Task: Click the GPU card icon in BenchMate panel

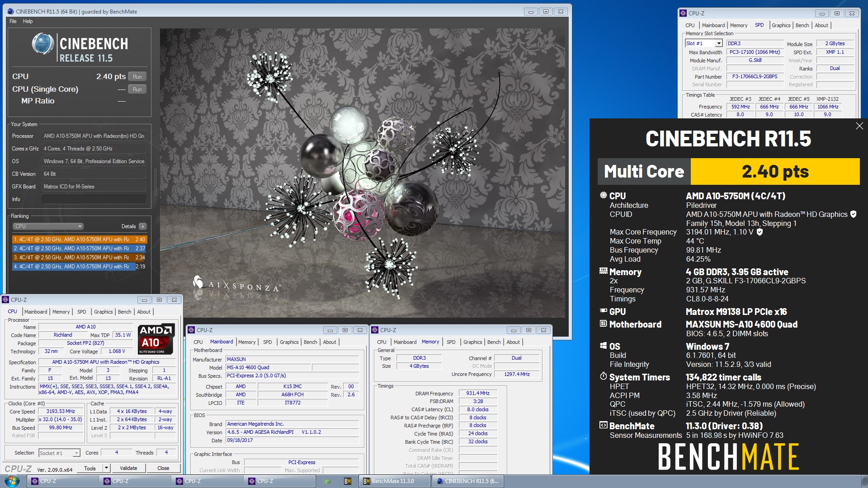Action: (x=603, y=311)
